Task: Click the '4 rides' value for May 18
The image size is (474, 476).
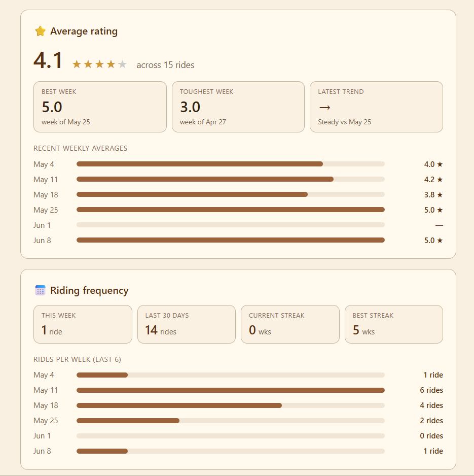Action: point(431,405)
